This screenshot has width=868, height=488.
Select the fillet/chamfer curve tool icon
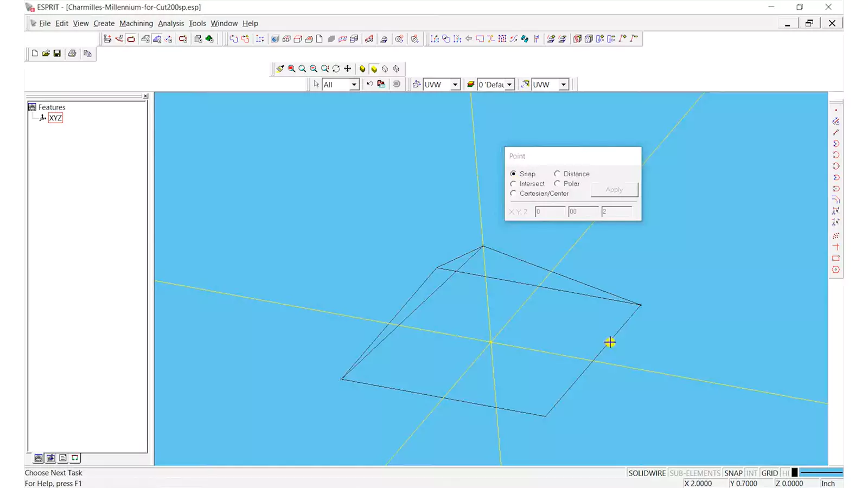pos(836,200)
